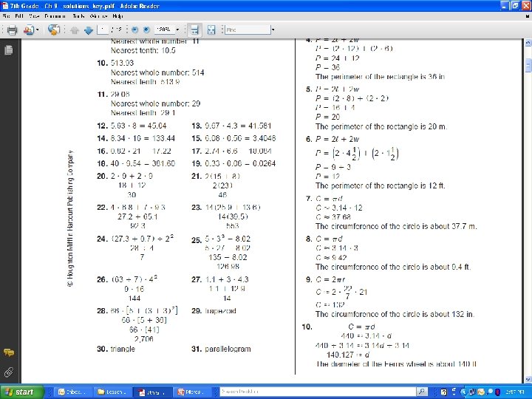Screen dimensions: 532x399
Task: Open the collaborate share icon
Action: pyautogui.click(x=29, y=30)
